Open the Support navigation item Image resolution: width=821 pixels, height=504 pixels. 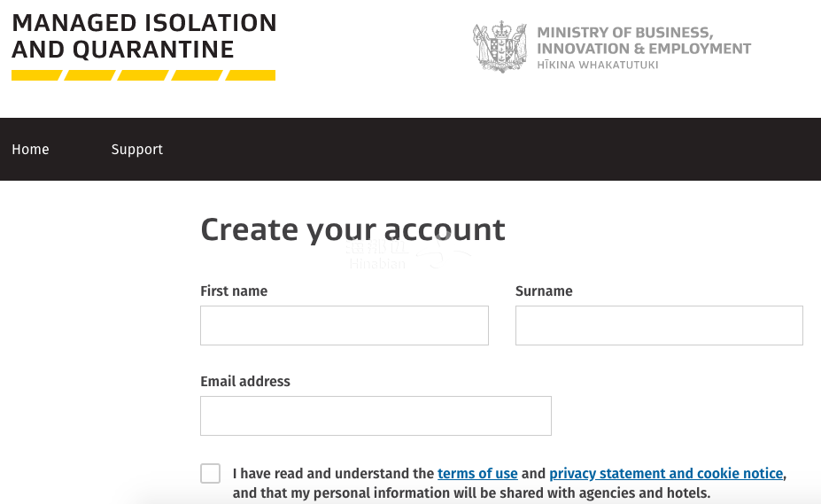137,150
